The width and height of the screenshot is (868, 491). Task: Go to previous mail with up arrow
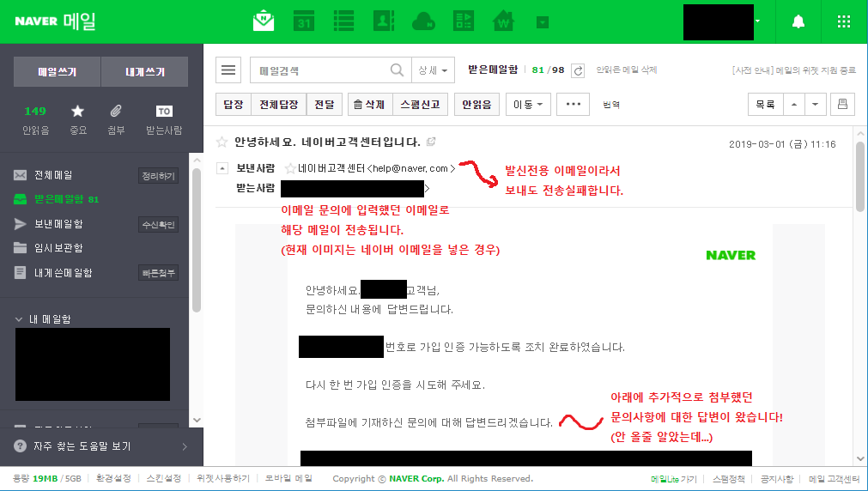(794, 104)
